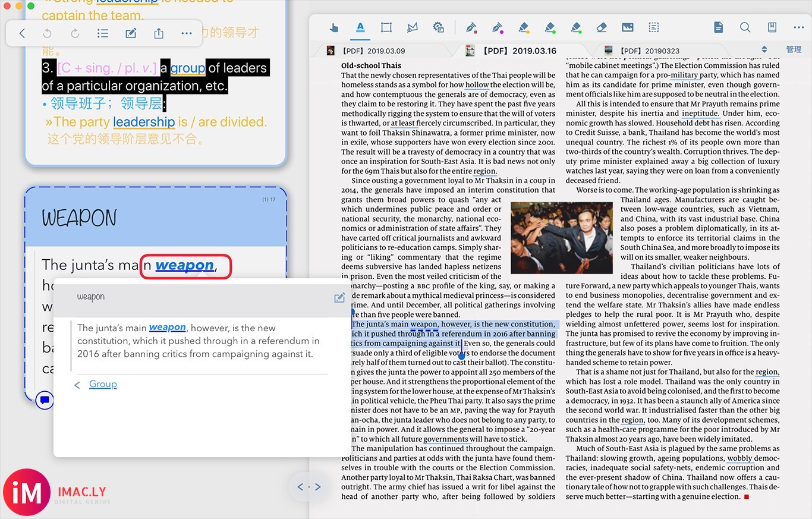
Task: Go to next card with right pager arrow
Action: [x=318, y=487]
